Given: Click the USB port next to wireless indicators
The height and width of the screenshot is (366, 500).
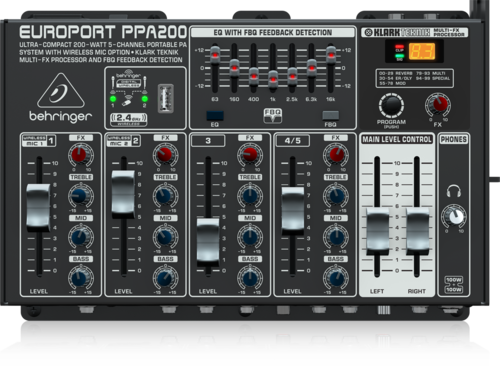Looking at the screenshot, I should pos(166,99).
